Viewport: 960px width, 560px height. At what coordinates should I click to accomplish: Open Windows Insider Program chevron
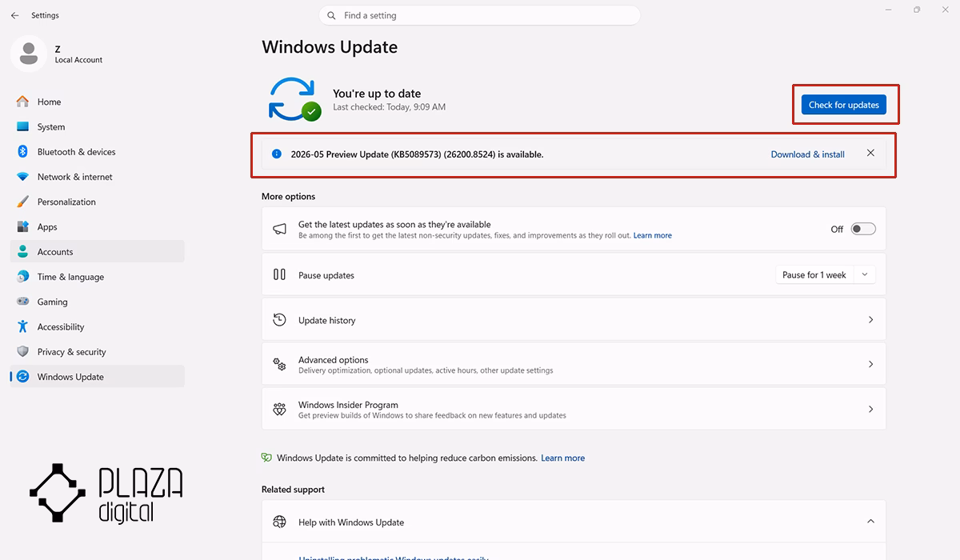coord(870,409)
